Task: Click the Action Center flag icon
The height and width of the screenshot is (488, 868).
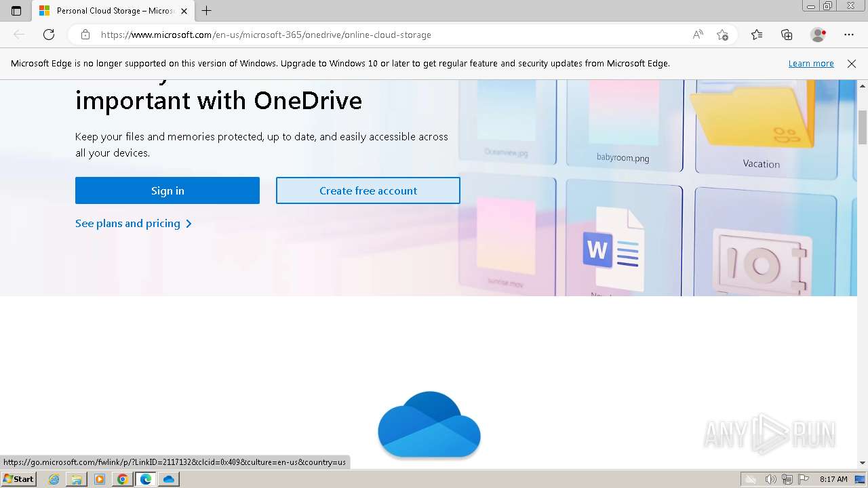Action: (x=804, y=479)
